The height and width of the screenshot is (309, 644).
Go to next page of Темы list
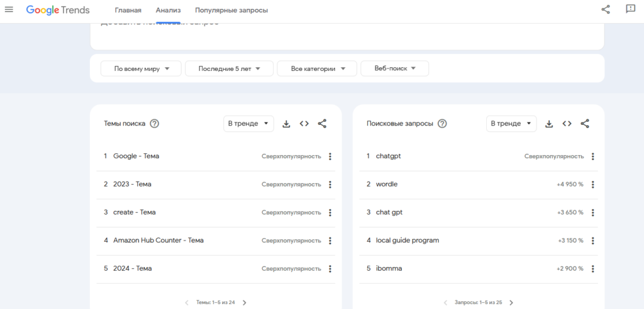tap(245, 303)
